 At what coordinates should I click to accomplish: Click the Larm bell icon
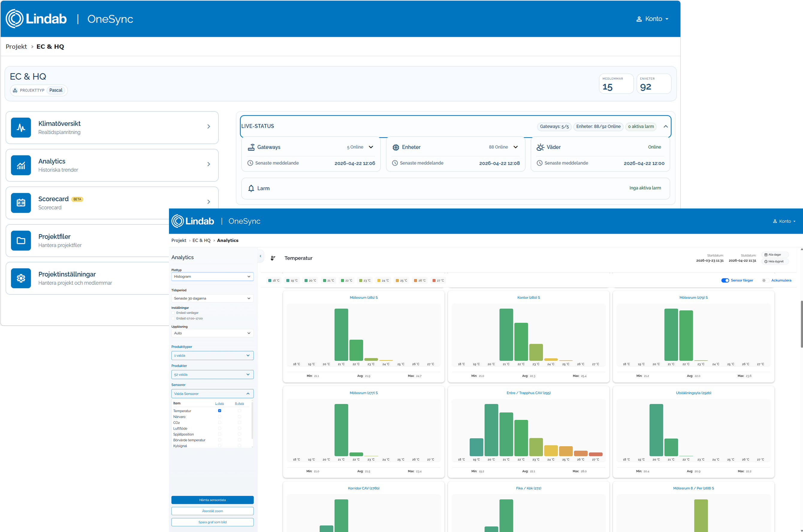[251, 188]
